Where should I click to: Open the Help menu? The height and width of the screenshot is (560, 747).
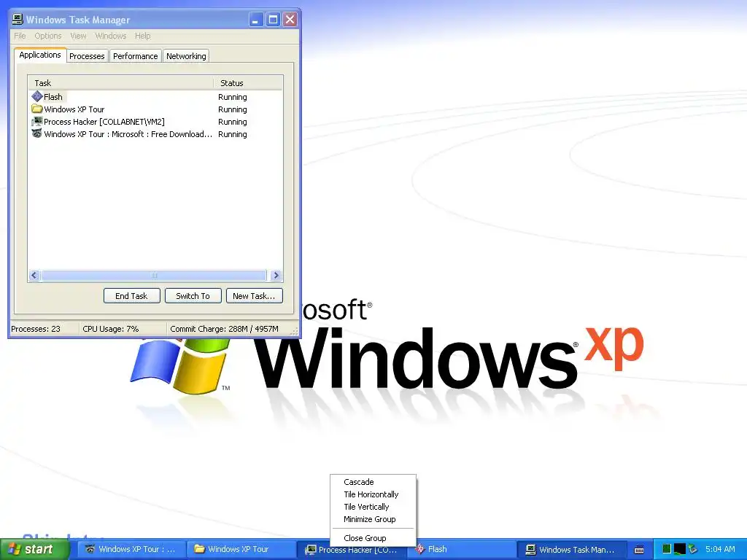[142, 36]
